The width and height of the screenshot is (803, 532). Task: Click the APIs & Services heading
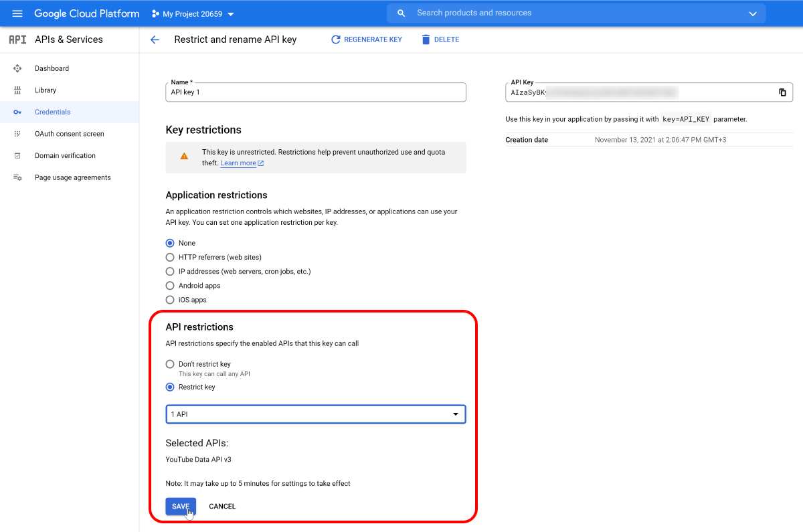[x=69, y=39]
